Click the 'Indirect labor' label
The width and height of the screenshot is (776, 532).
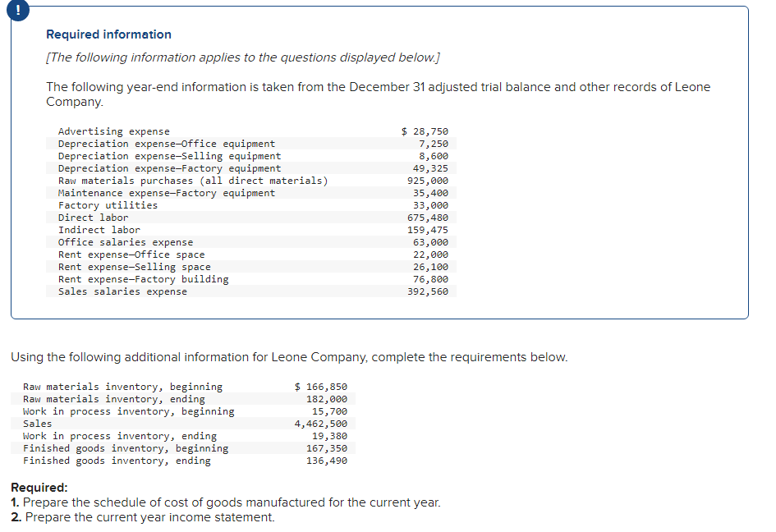click(99, 230)
